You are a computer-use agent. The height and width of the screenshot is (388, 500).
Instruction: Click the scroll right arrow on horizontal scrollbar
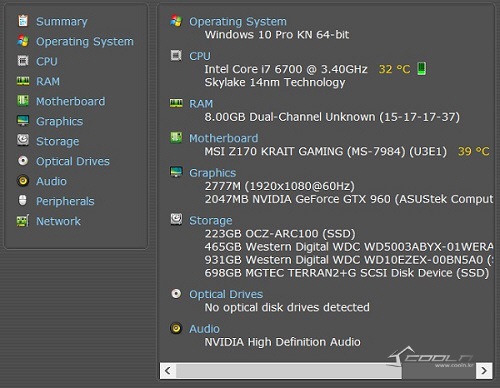[x=484, y=370]
